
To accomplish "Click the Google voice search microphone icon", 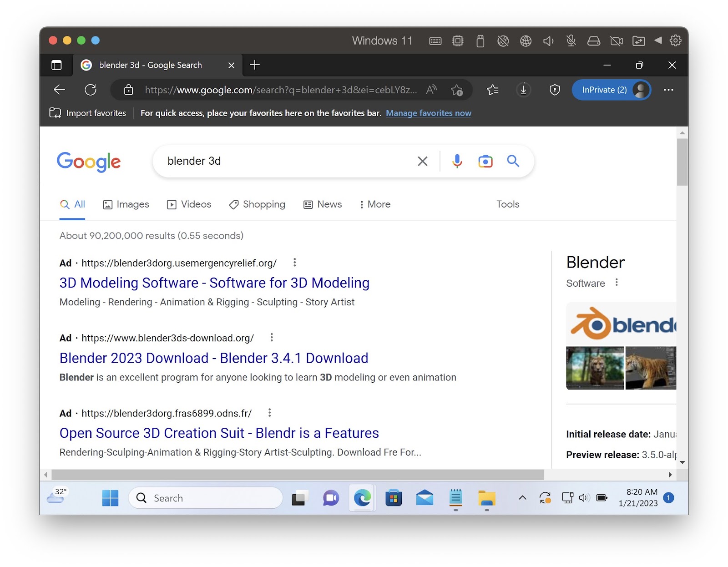I will (x=457, y=161).
